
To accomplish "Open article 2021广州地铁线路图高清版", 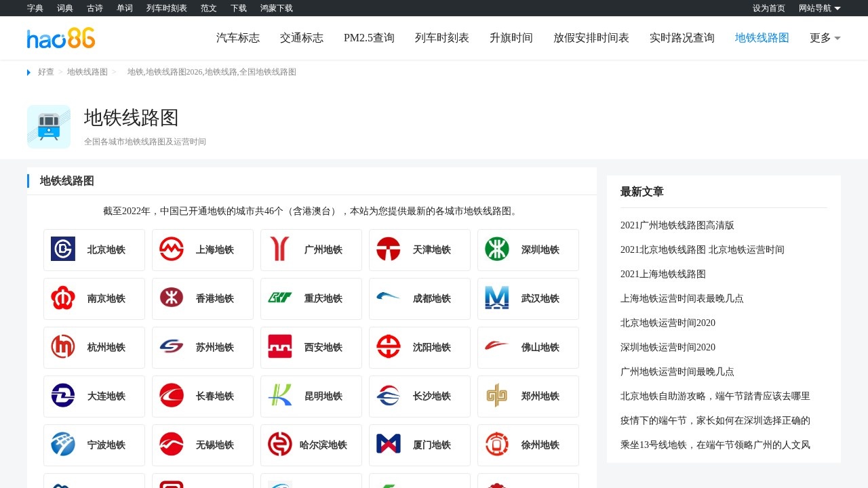I will coord(677,225).
